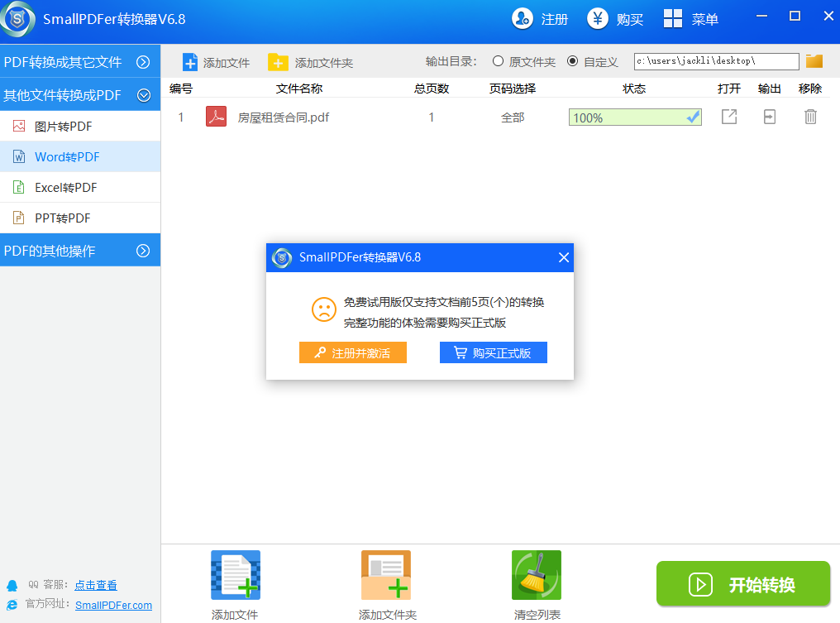Remove the file with the trash icon
840x623 pixels.
(810, 117)
